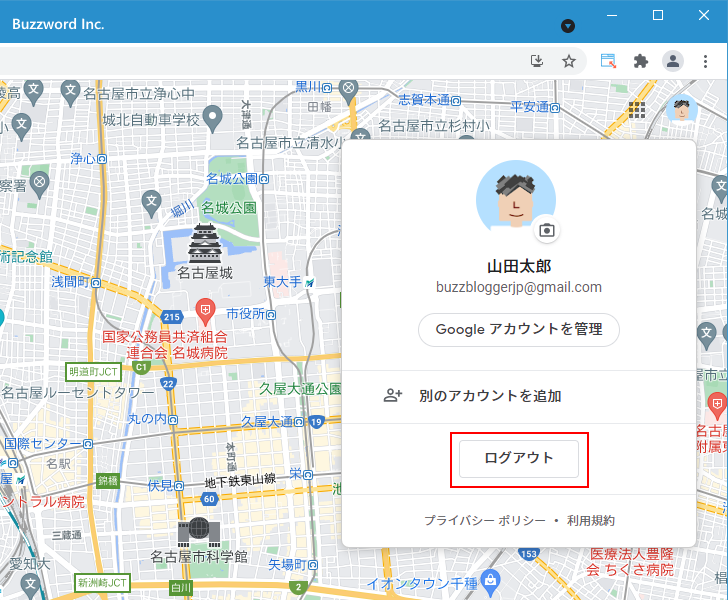Screen dimensions: 728x600
Task: Click the 名城公園 green park label
Action: click(x=228, y=208)
